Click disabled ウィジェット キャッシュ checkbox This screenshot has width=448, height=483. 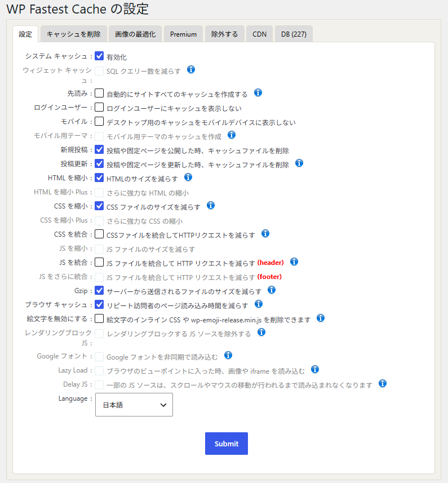pos(99,71)
